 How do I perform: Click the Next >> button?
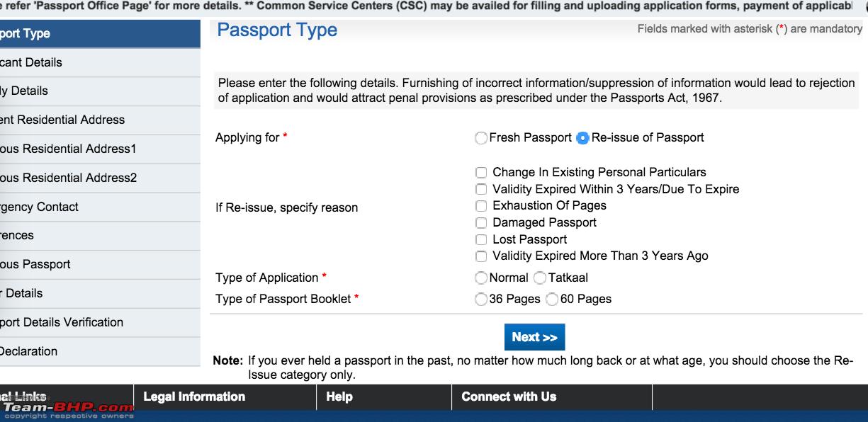pyautogui.click(x=534, y=337)
